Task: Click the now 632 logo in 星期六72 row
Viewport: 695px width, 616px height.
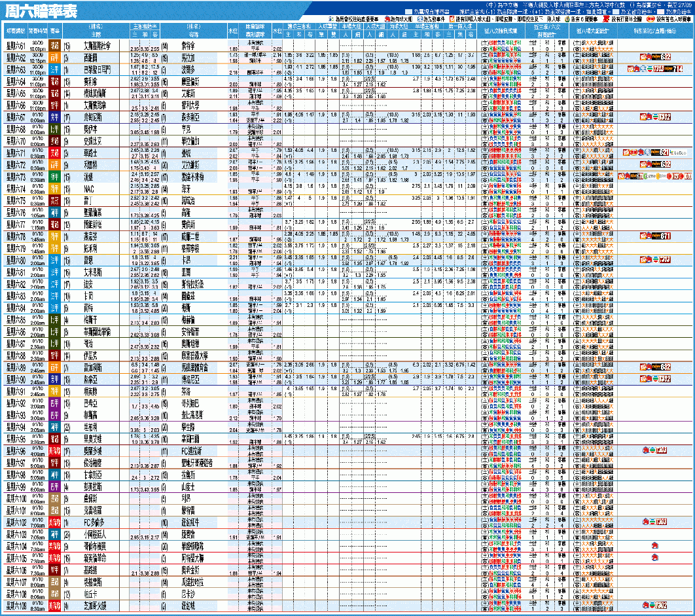Action: [661, 164]
